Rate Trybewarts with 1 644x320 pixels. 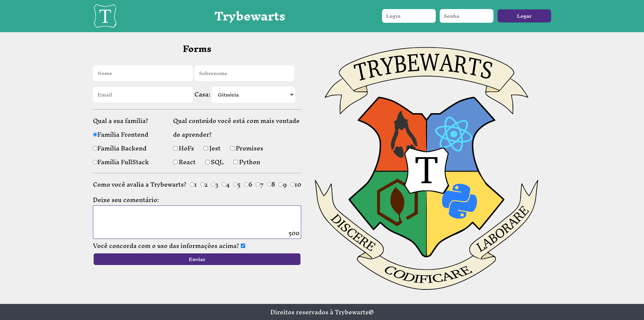click(x=192, y=185)
